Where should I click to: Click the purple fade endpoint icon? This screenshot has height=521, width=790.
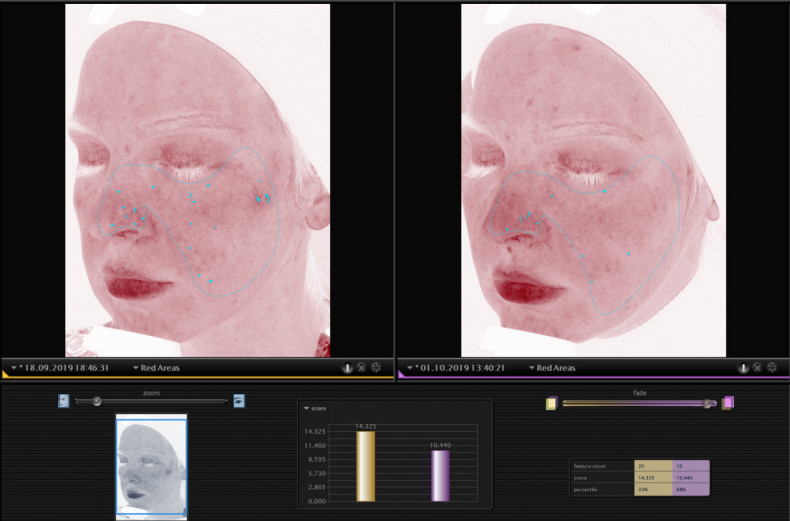point(728,403)
